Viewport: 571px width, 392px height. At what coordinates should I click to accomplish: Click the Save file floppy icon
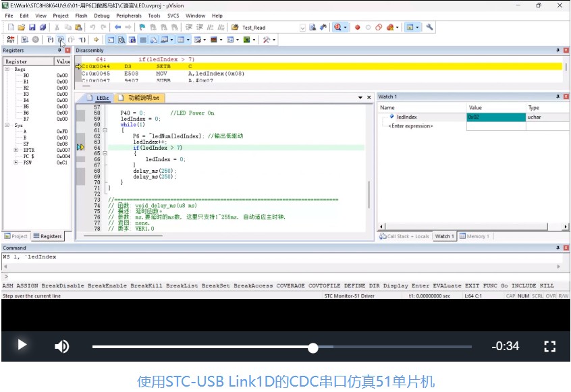[x=32, y=27]
